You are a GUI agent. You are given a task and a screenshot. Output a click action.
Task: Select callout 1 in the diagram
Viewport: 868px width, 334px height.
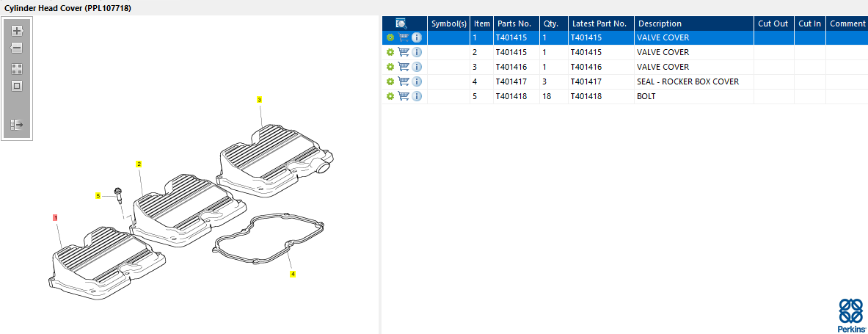pyautogui.click(x=55, y=218)
